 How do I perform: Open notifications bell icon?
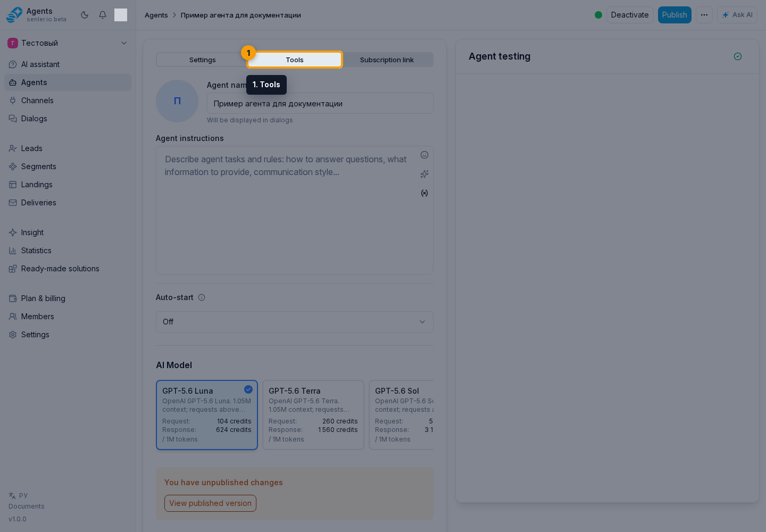click(x=103, y=15)
